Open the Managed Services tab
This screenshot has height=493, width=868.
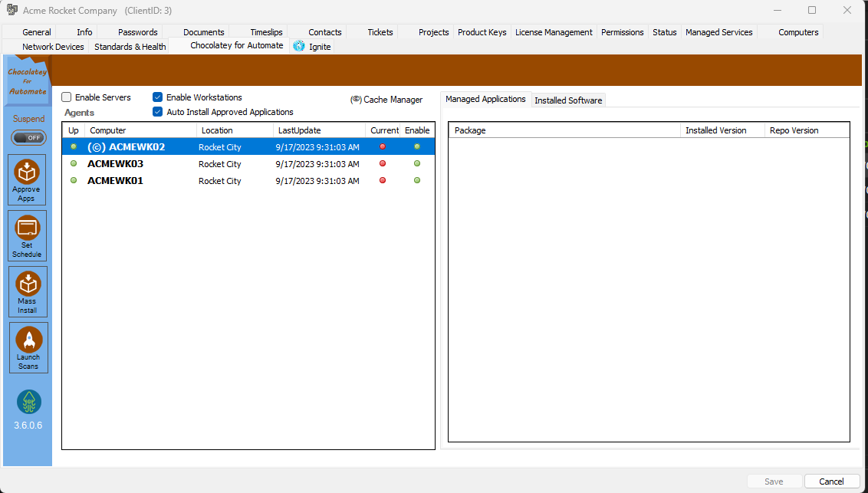718,32
